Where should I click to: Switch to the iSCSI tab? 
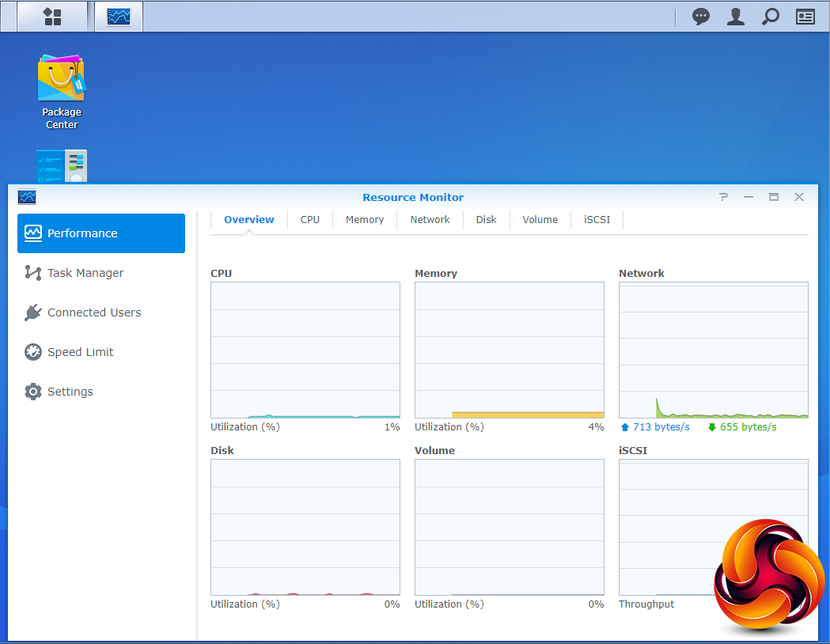pyautogui.click(x=597, y=220)
